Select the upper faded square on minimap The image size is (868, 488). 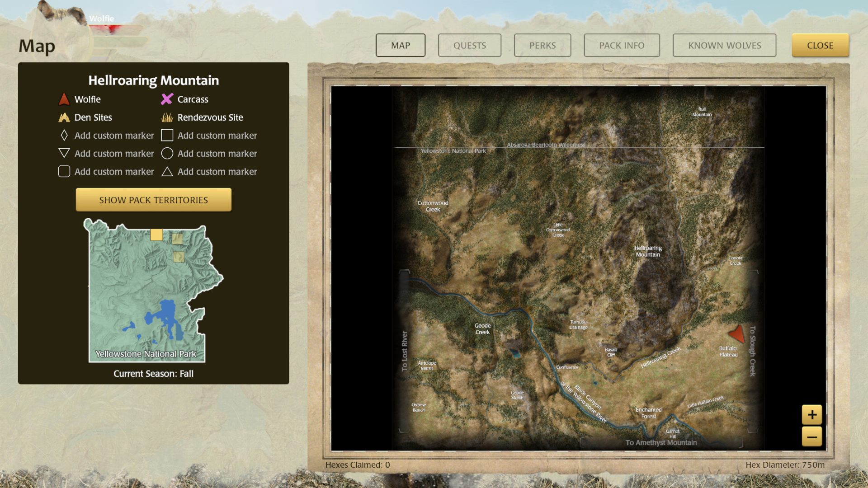177,239
